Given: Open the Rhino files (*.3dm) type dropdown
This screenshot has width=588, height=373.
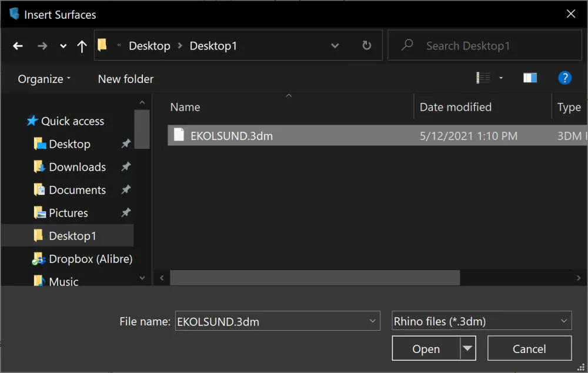Looking at the screenshot, I should click(482, 321).
